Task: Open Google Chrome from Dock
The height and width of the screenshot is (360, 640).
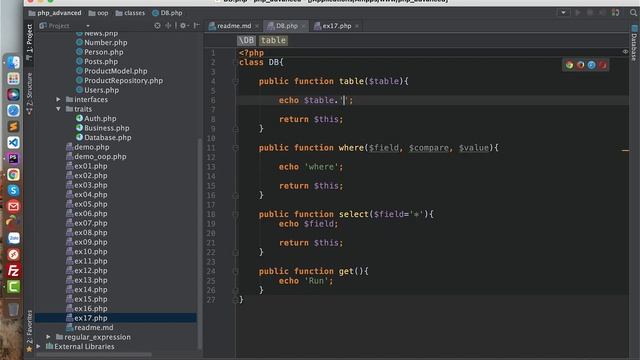Action: pos(13,174)
